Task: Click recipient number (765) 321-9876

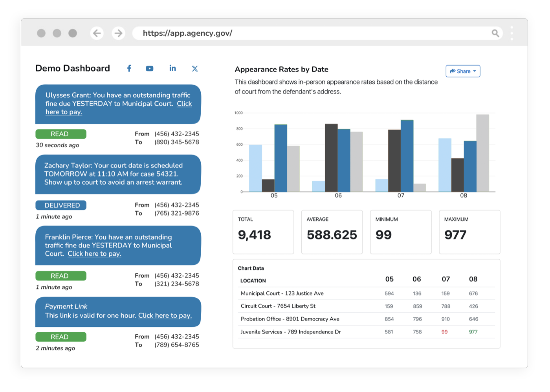Action: (x=177, y=213)
